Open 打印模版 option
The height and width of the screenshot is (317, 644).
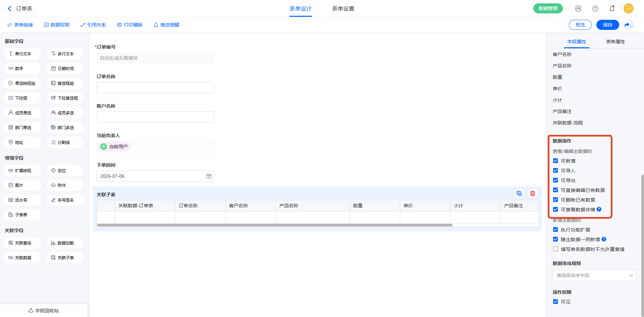pos(130,25)
